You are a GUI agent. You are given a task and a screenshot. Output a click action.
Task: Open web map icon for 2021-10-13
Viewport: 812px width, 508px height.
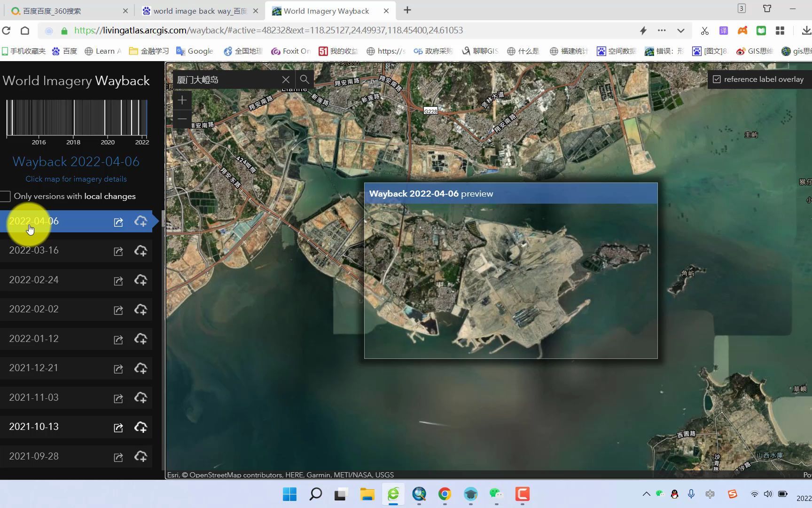point(118,428)
